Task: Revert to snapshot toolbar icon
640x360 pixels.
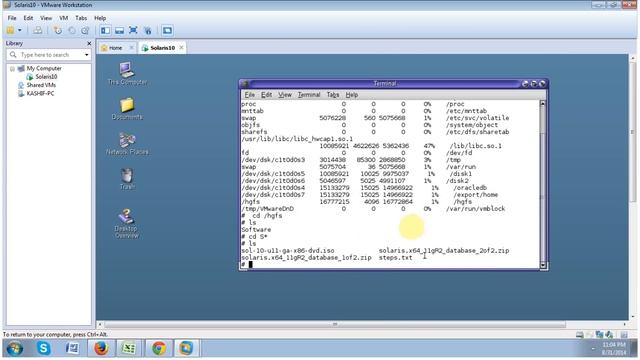Action: click(72, 30)
